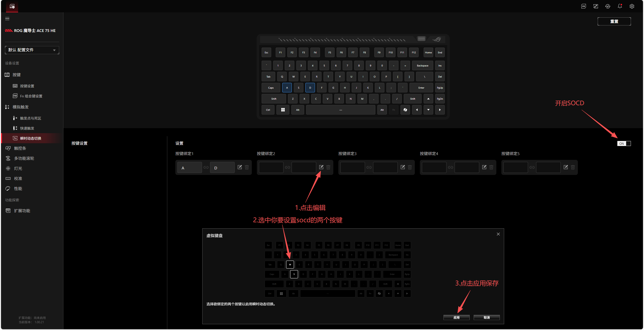Click the trash icon for 按键绑定5
The width and height of the screenshot is (644, 330).
[573, 167]
